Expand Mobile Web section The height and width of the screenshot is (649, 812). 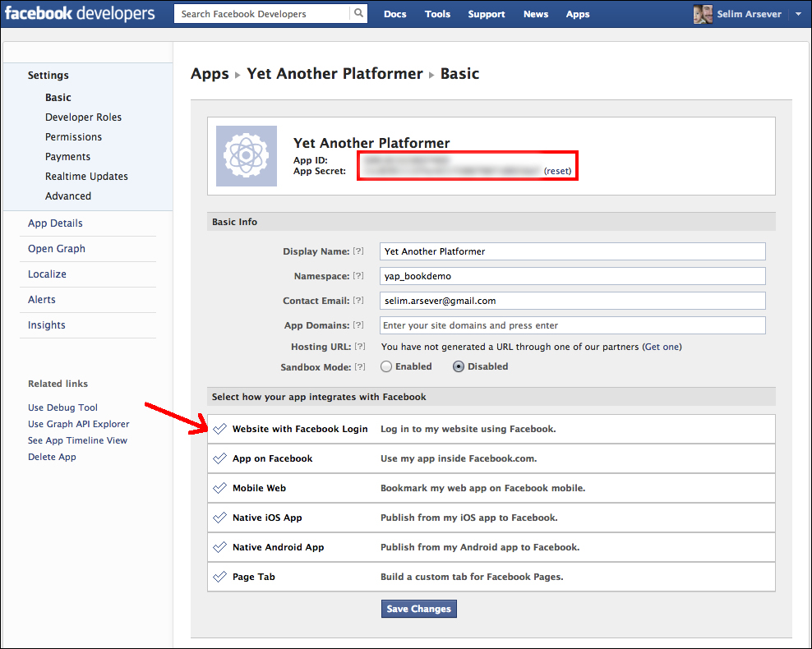pyautogui.click(x=491, y=487)
